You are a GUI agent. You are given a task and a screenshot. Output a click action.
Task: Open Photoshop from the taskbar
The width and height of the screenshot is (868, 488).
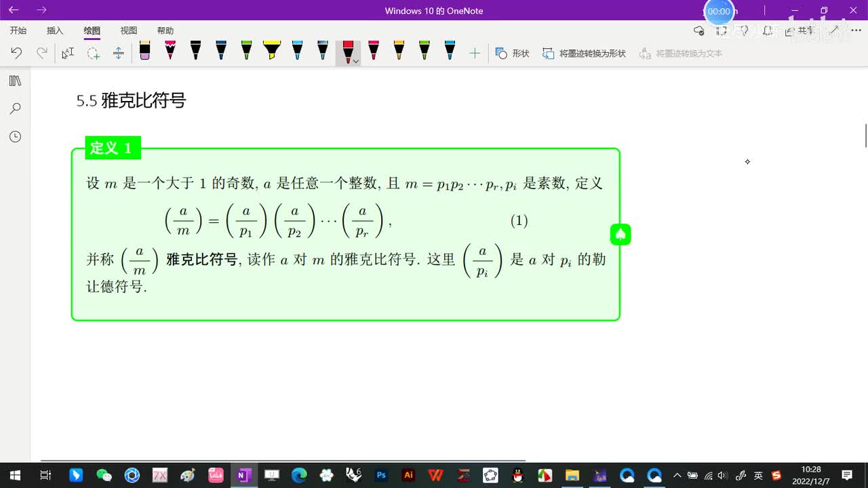click(381, 475)
